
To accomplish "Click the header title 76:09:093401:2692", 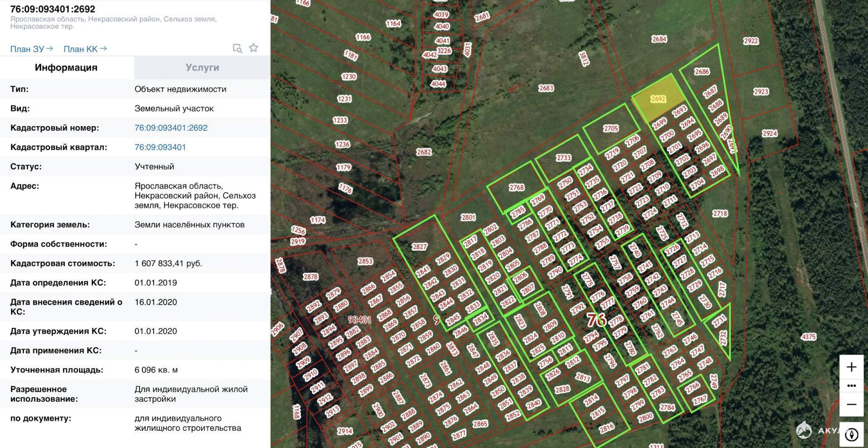I will 53,9.
